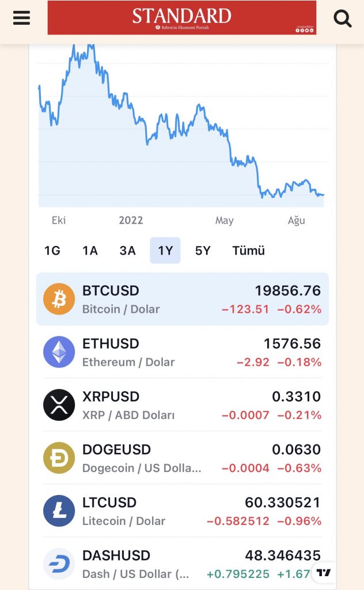Click the search magnifier icon

pos(343,19)
